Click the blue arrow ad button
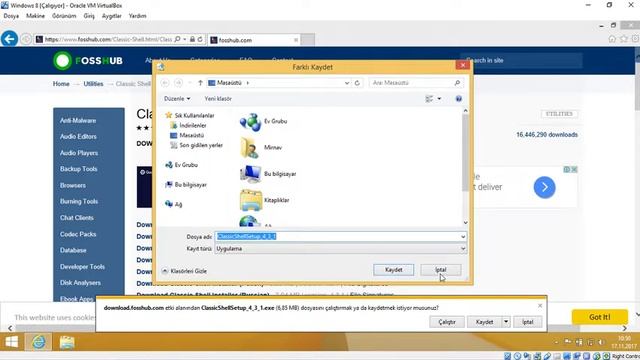 (x=544, y=187)
